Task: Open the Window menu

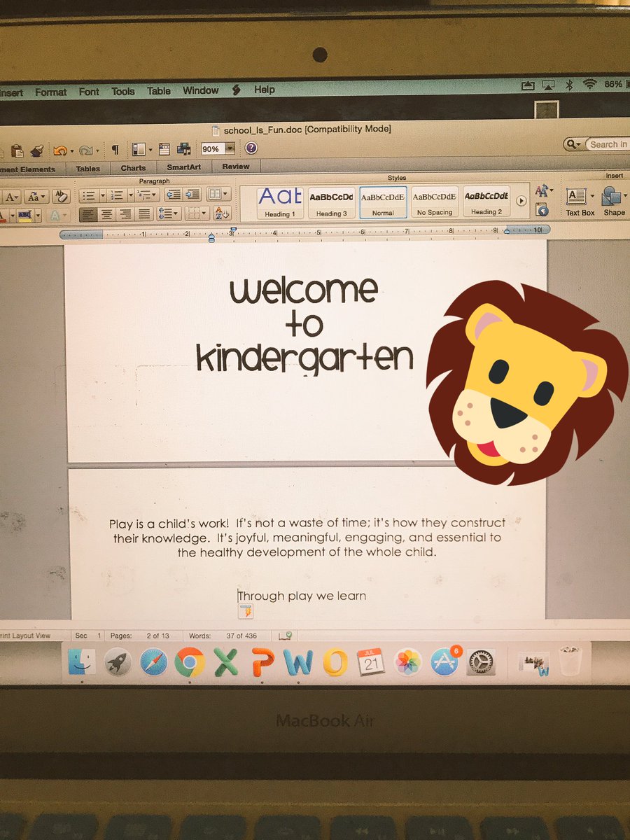Action: pos(201,90)
